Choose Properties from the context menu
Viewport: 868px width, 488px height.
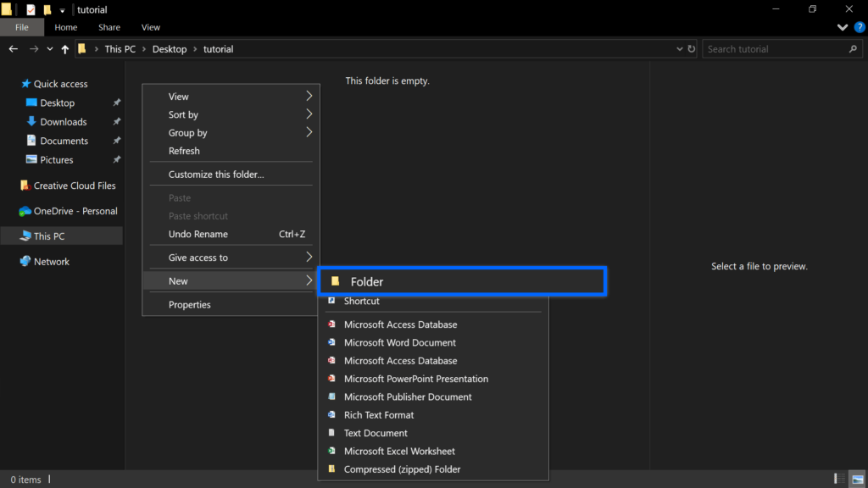tap(231, 304)
